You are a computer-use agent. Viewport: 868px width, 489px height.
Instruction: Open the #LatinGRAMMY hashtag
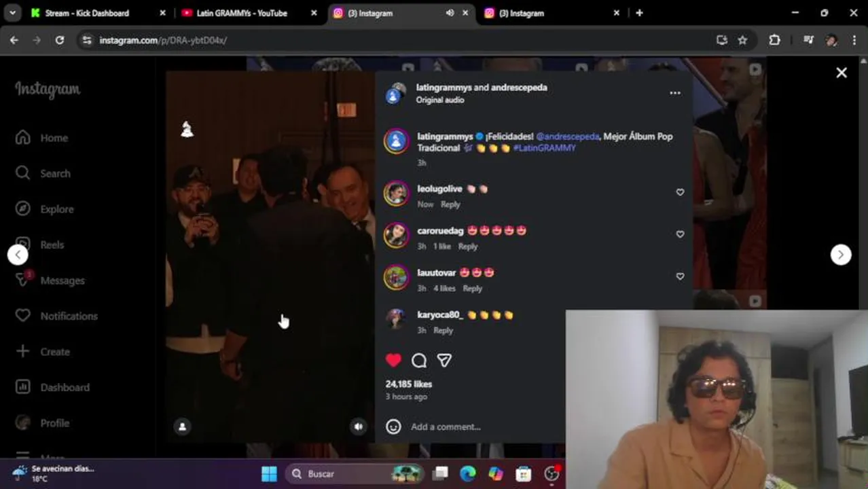click(545, 148)
